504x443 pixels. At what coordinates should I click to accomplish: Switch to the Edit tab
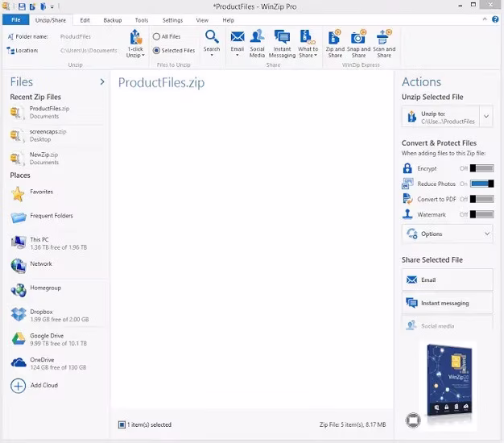pos(85,20)
